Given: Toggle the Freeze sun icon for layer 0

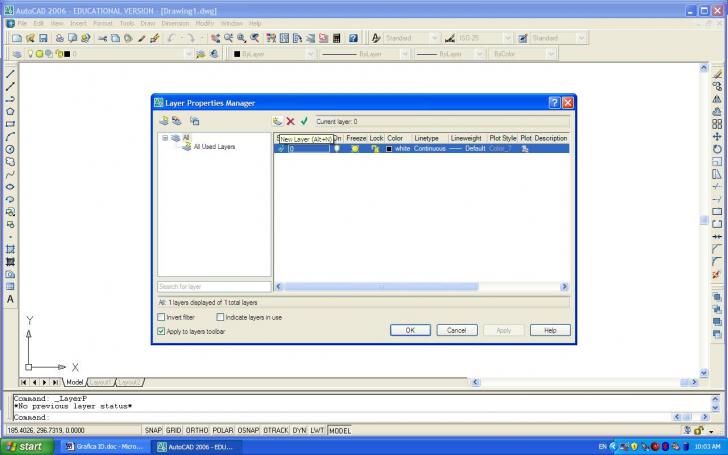Looking at the screenshot, I should (x=355, y=149).
